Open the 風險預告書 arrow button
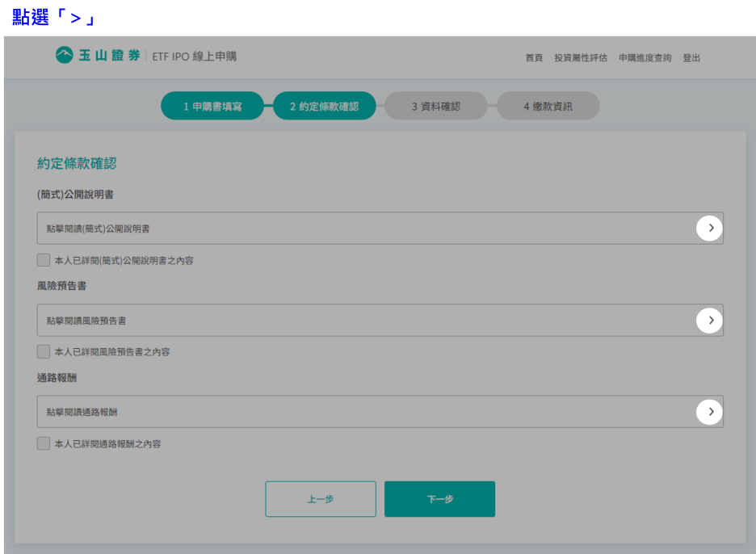756x554 pixels. click(709, 321)
